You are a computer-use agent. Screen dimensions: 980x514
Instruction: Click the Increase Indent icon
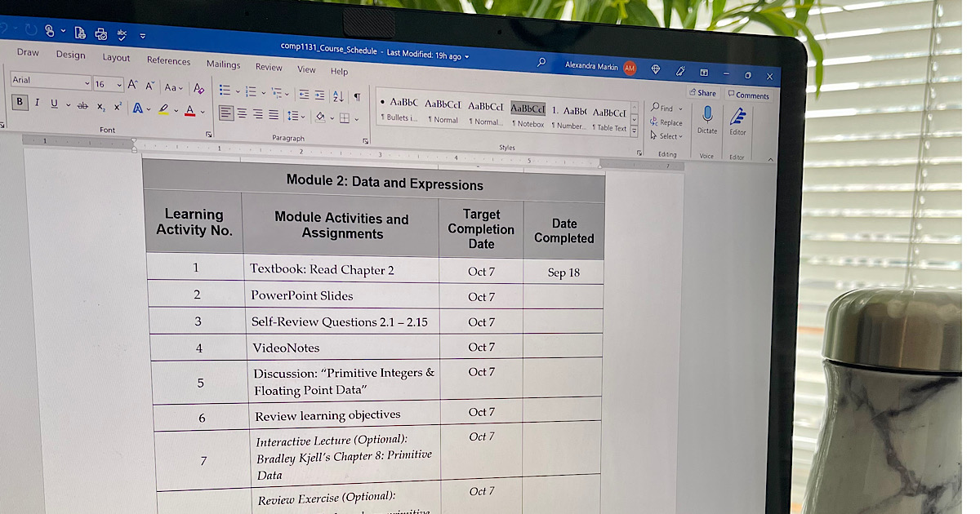tap(319, 95)
